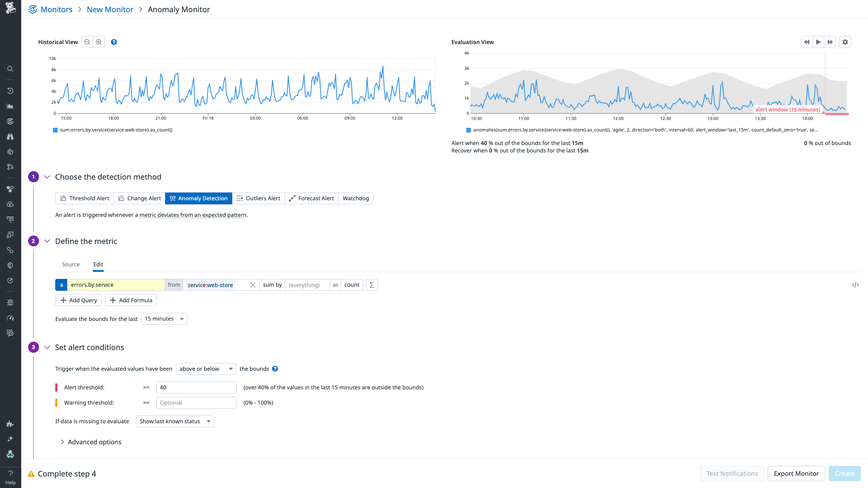Click the sigma function icon in the query row
This screenshot has height=488, width=868.
[372, 285]
